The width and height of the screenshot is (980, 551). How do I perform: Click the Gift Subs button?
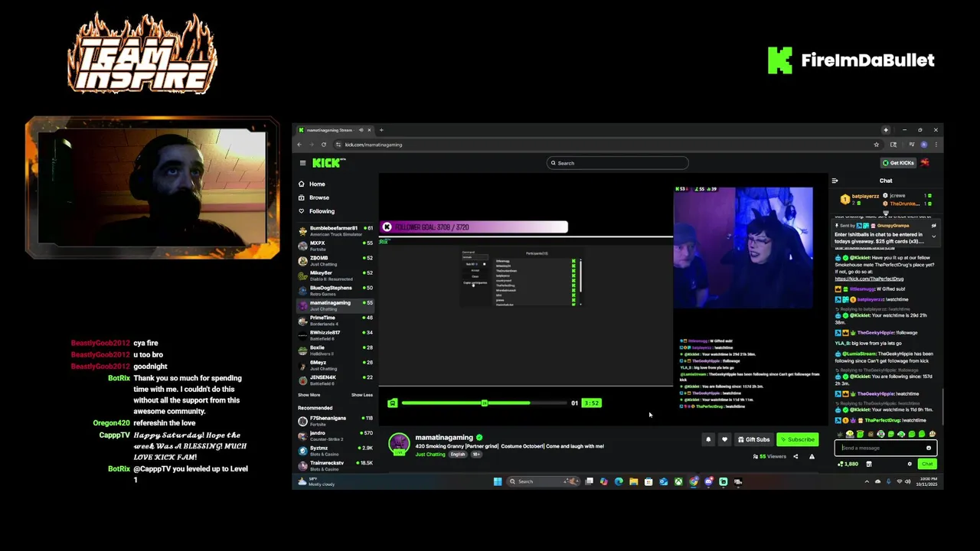[x=753, y=440]
